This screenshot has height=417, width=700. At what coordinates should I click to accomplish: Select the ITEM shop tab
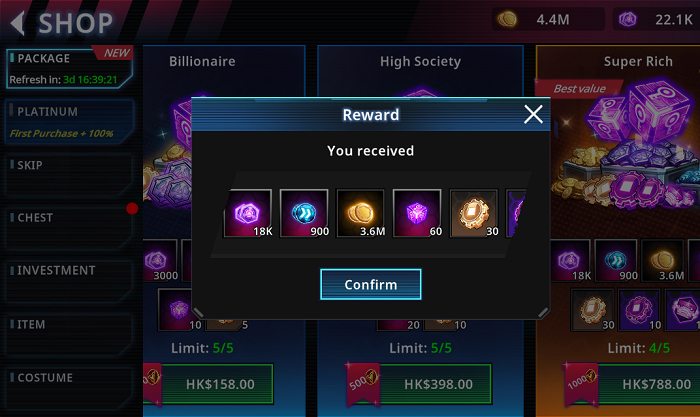(x=70, y=334)
